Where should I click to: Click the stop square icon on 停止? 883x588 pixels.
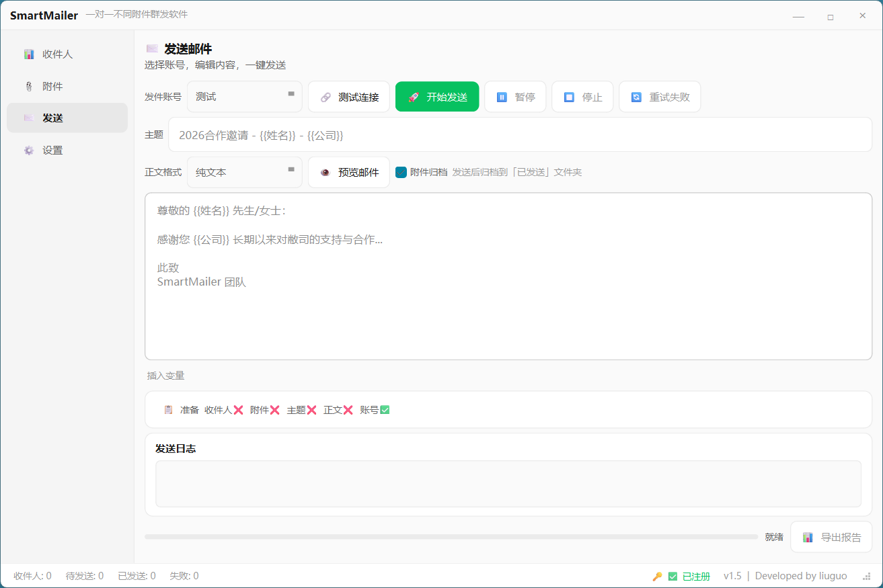pyautogui.click(x=569, y=97)
